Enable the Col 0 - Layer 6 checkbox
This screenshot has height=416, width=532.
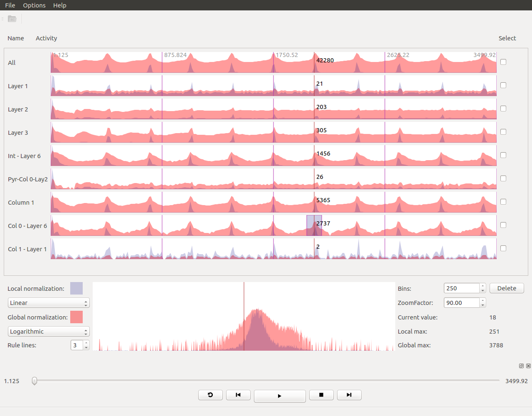(x=503, y=225)
